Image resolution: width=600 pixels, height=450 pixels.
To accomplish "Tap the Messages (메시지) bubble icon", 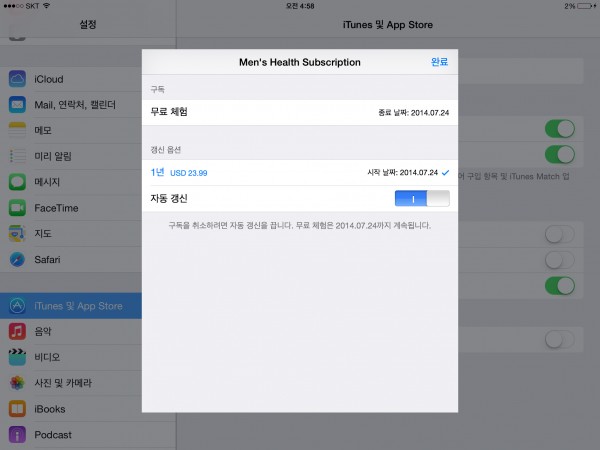I will click(x=17, y=182).
